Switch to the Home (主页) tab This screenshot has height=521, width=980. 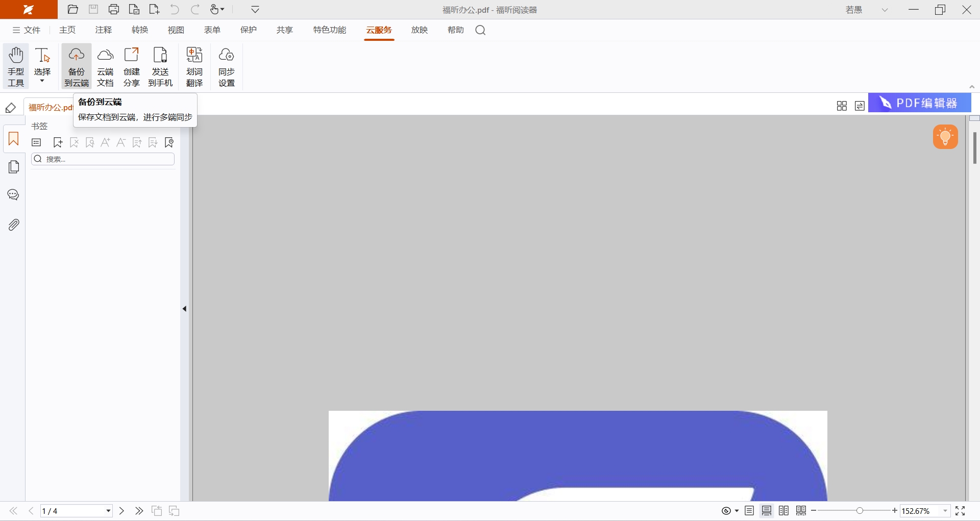(x=67, y=30)
